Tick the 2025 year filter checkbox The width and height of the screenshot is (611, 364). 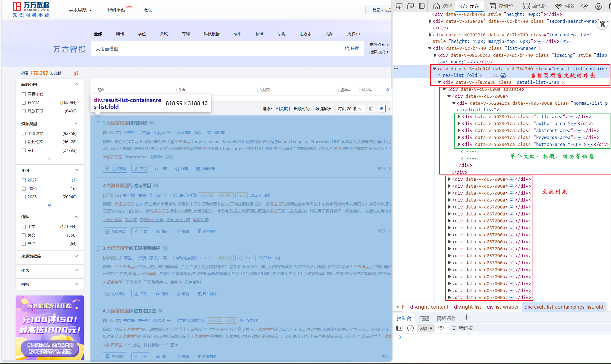(x=24, y=197)
